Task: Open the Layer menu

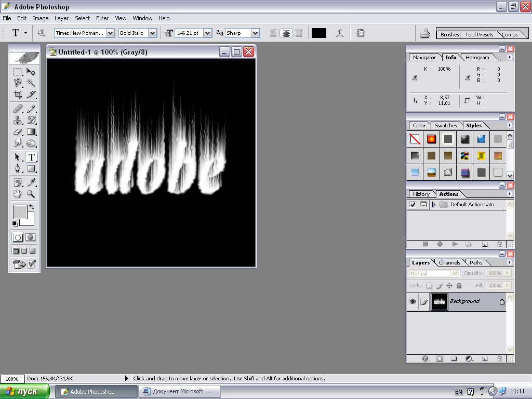Action: coord(61,18)
